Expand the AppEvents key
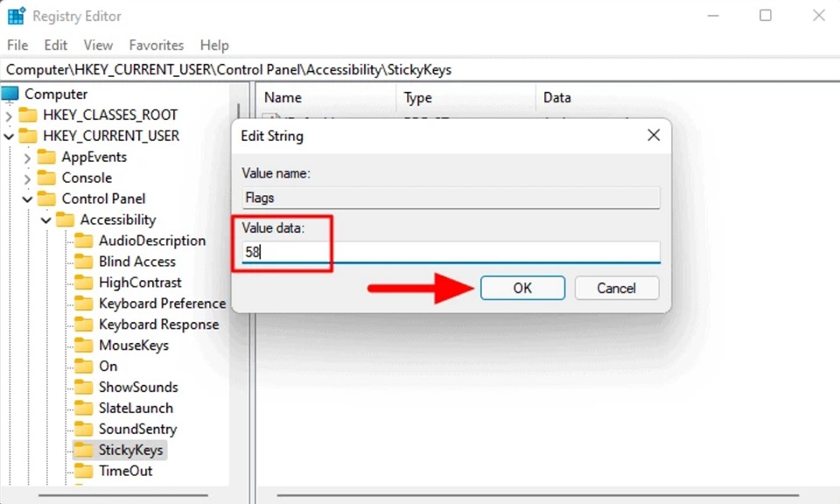Viewport: 840px width, 504px height. [x=27, y=157]
